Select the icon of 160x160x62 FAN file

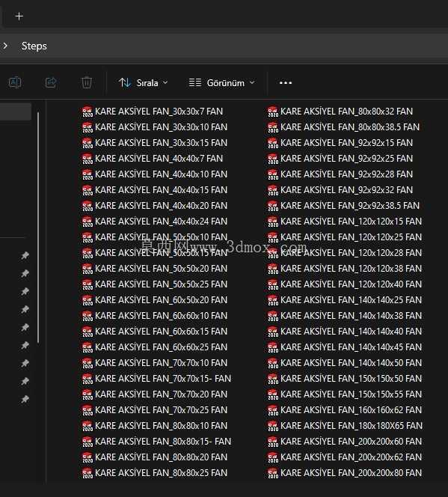[x=273, y=410]
